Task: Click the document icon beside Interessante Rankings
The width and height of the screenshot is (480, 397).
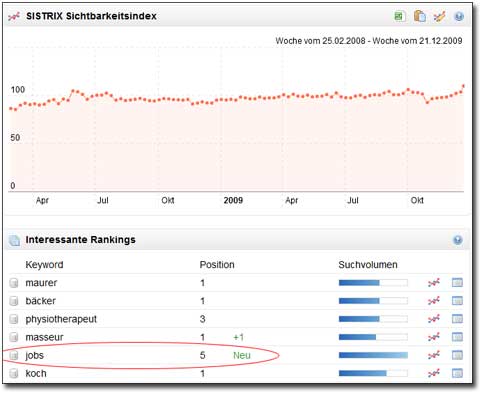Action: [14, 240]
